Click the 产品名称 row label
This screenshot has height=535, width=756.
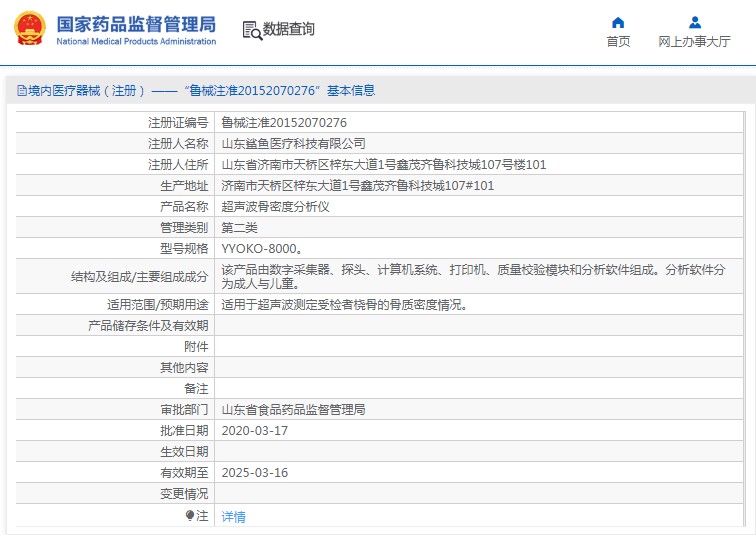[x=184, y=207]
